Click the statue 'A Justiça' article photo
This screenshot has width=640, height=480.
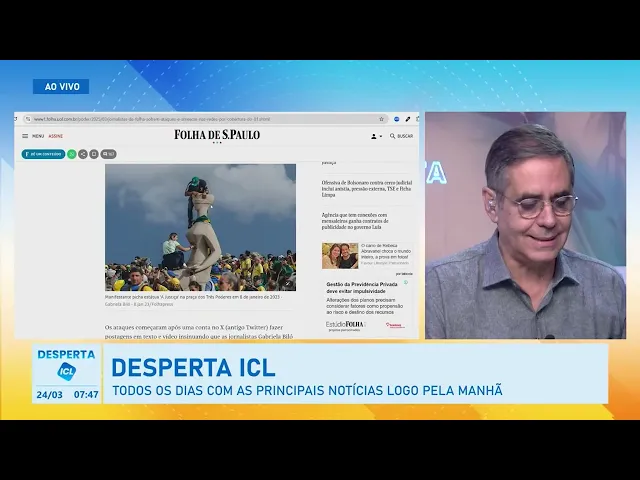coord(200,227)
